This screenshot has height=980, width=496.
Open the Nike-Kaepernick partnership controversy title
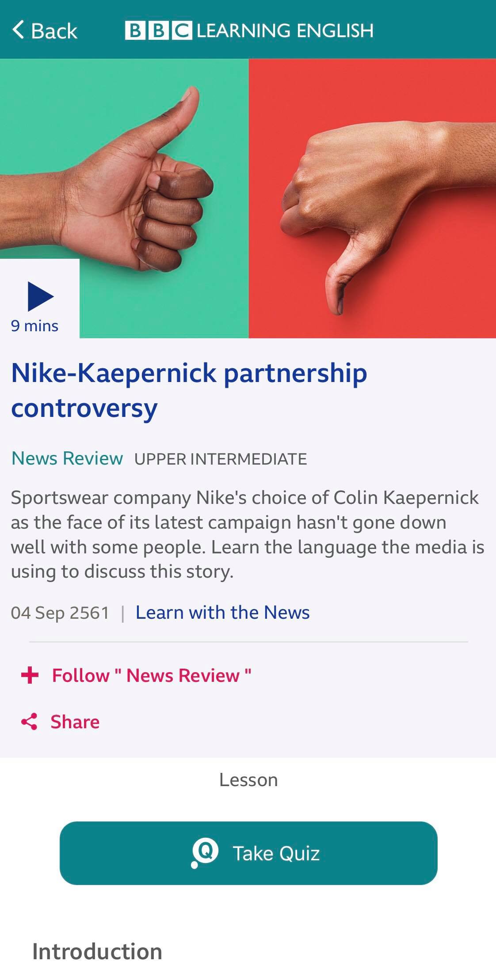point(189,391)
